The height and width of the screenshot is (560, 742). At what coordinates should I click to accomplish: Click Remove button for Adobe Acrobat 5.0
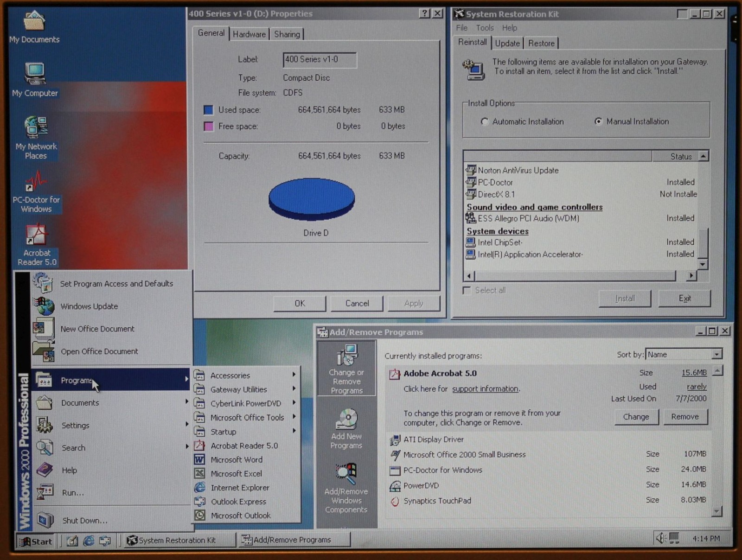684,417
